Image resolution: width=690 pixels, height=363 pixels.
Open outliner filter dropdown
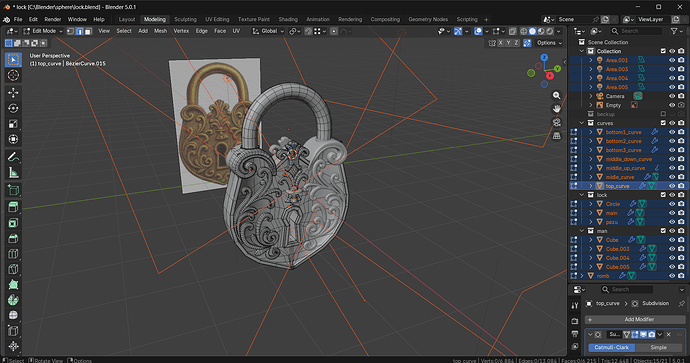pos(676,31)
